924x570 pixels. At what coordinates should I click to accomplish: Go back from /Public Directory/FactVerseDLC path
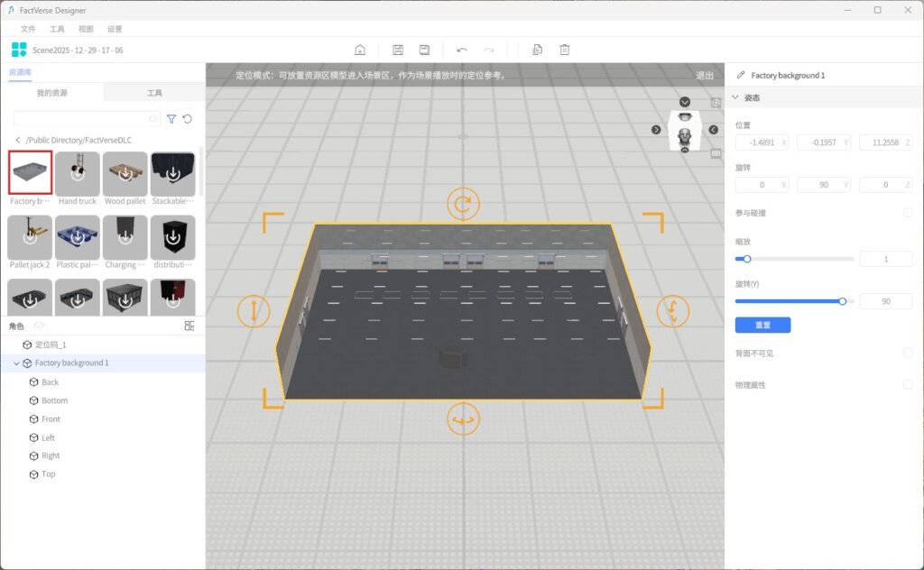18,141
